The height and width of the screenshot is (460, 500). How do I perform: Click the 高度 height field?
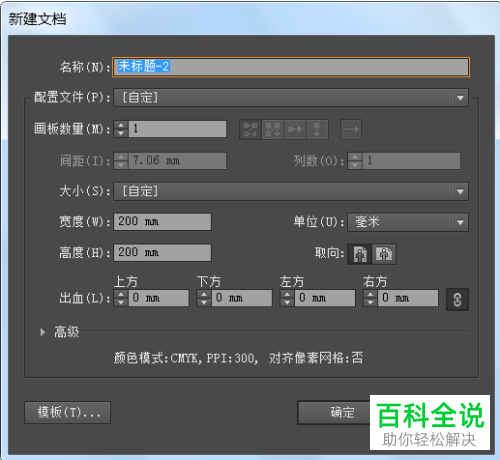coord(162,252)
